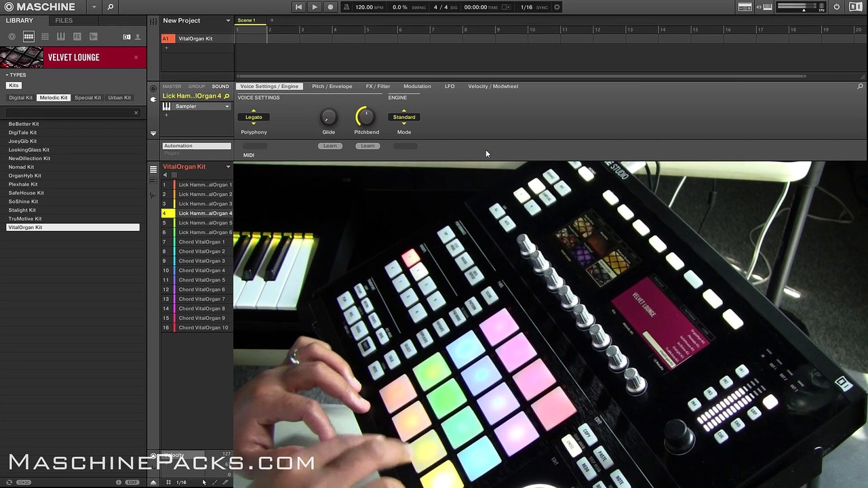
Task: Open the Pitch / Envelope page
Action: (x=332, y=87)
